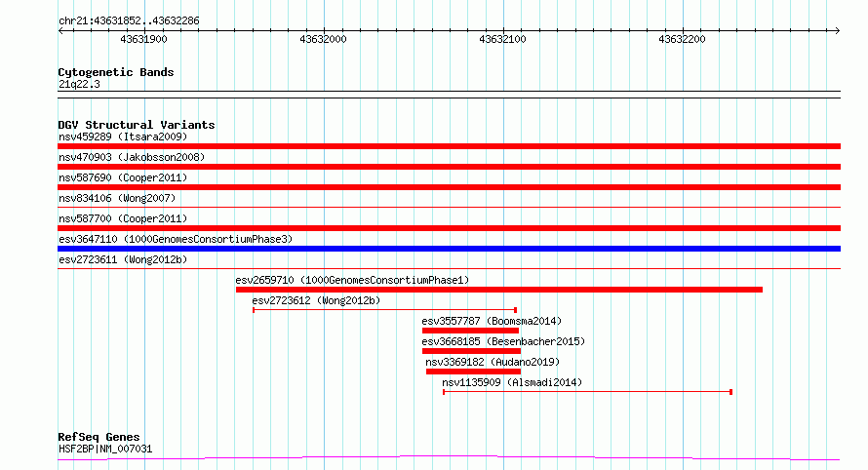
Task: Open variant esv2659710 (1000GenomesConsortiumPhase1) label
Action: (352, 280)
